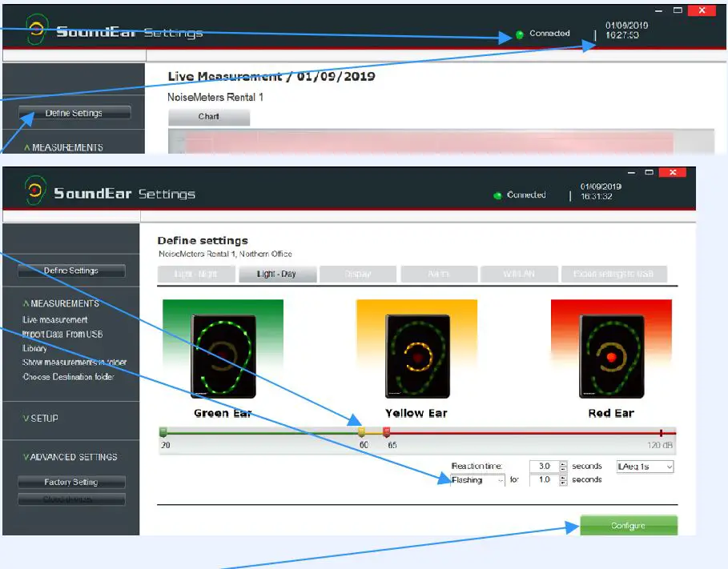Select the Yellow Ear device image
This screenshot has height=569, width=728.
[x=417, y=356]
